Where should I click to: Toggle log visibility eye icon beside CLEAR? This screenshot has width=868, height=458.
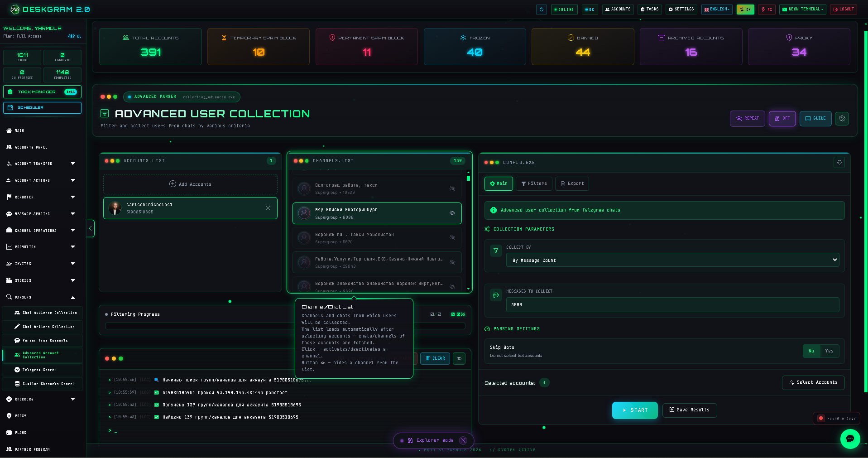click(x=459, y=358)
